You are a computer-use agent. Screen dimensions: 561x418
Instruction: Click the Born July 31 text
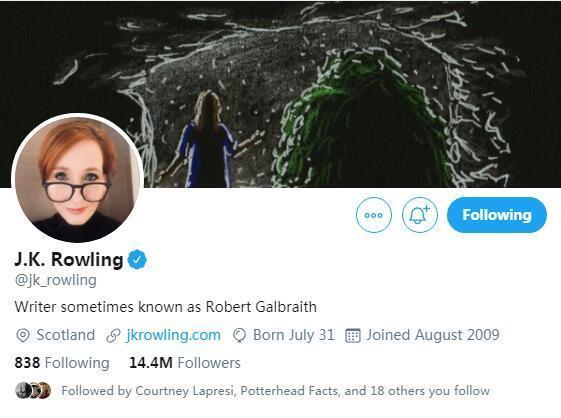tap(294, 335)
